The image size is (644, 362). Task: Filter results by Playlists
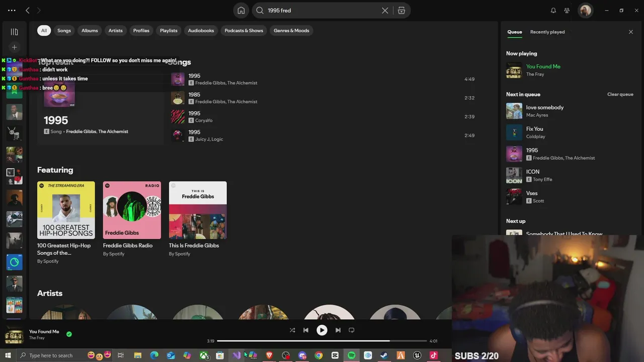point(169,31)
